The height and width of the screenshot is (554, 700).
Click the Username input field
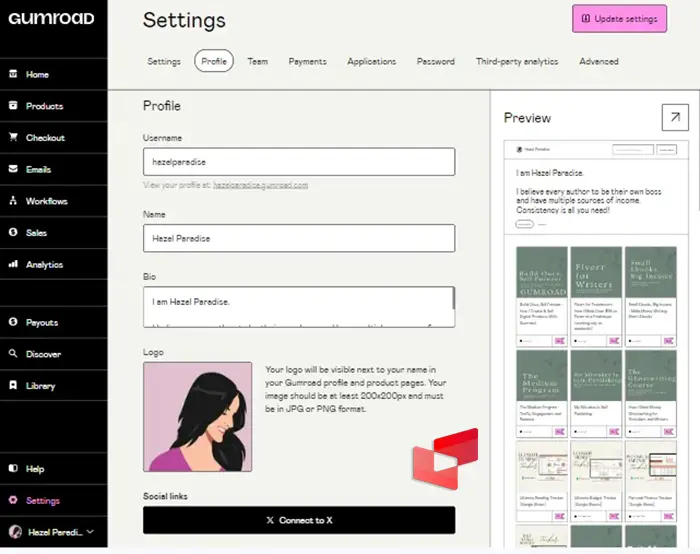tap(298, 162)
